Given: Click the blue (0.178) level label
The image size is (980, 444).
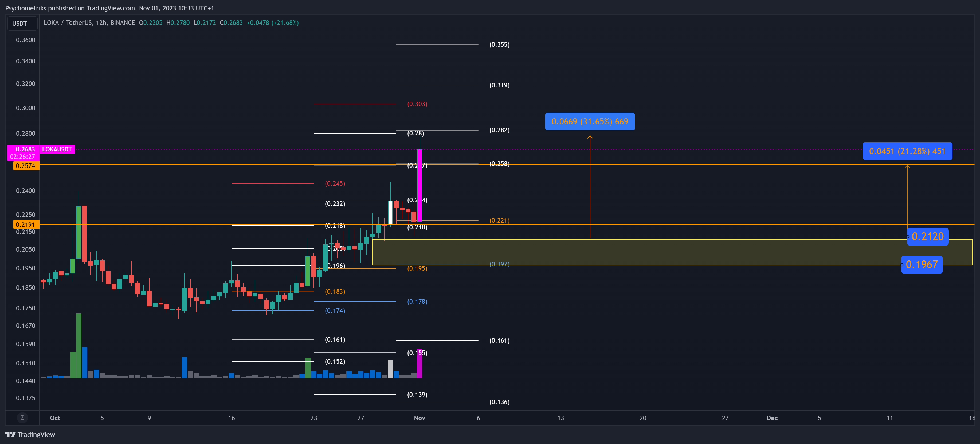Looking at the screenshot, I should [x=417, y=302].
